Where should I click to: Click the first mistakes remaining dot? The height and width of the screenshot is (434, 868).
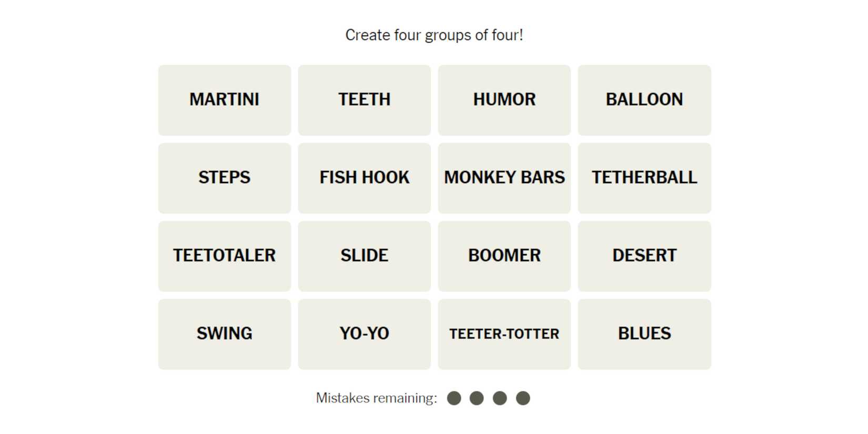pyautogui.click(x=454, y=398)
